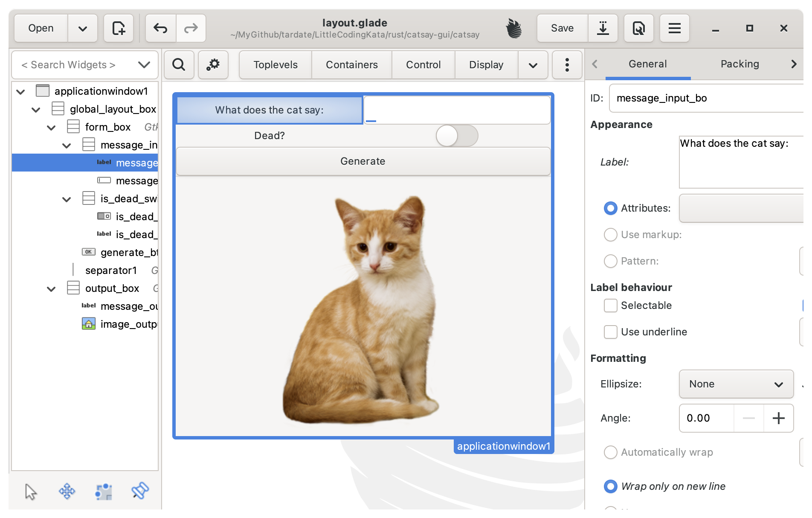The width and height of the screenshot is (812, 518).
Task: Collapse the global_layout_box tree node
Action: pyautogui.click(x=36, y=109)
